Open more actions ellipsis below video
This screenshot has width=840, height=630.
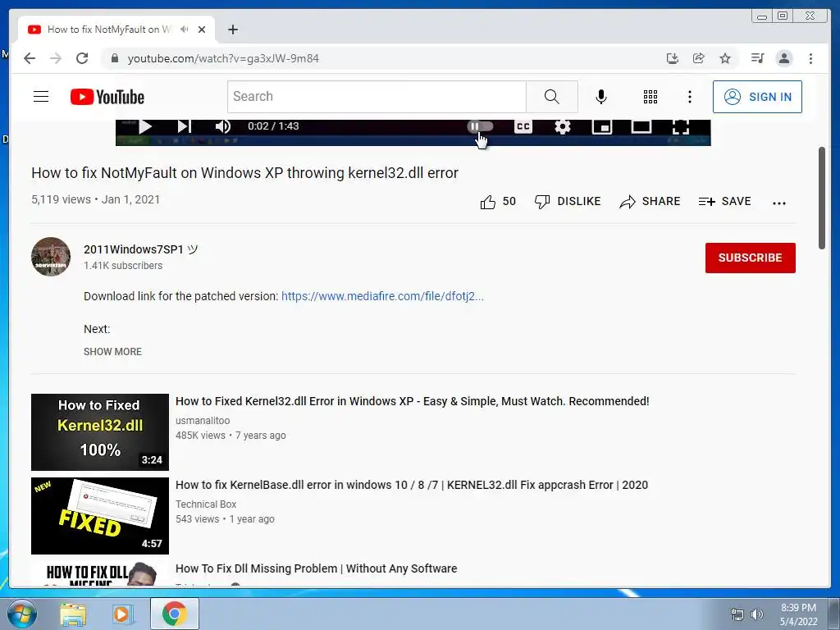pos(779,203)
